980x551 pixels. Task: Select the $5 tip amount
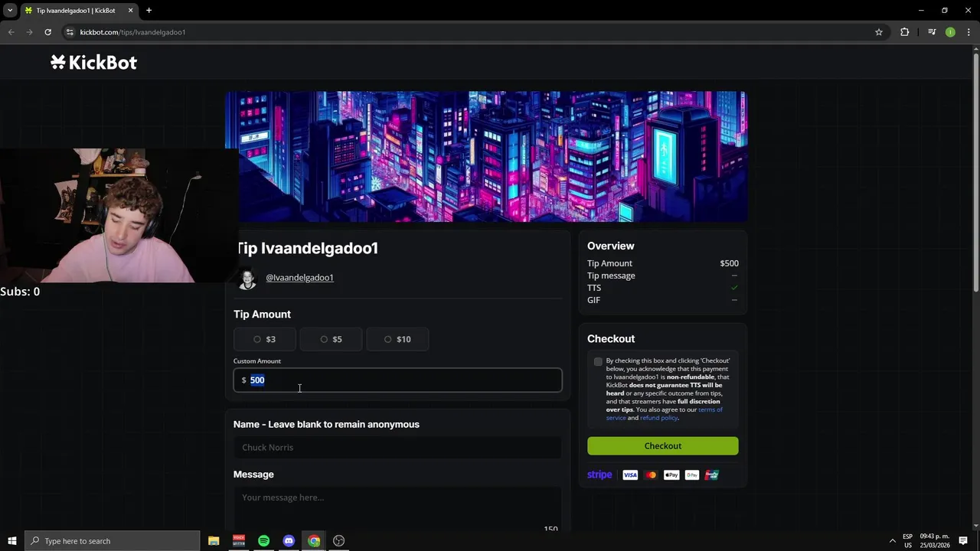point(331,339)
